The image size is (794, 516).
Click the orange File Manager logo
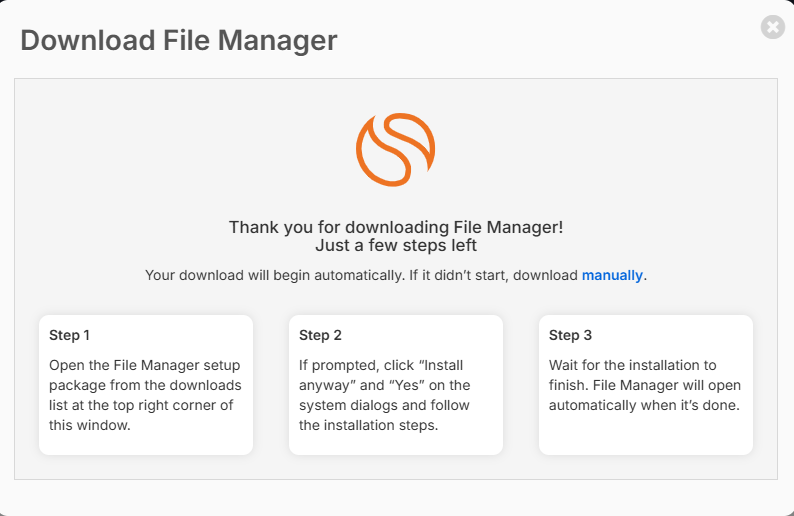(395, 149)
